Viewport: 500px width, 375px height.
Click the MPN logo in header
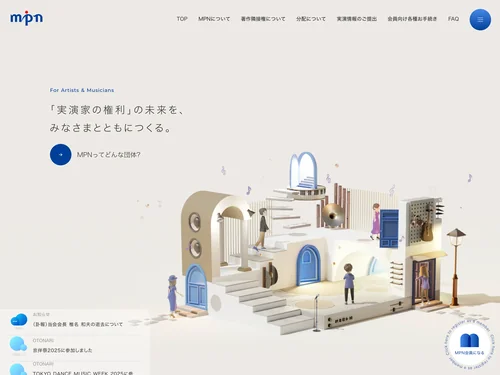pos(26,18)
